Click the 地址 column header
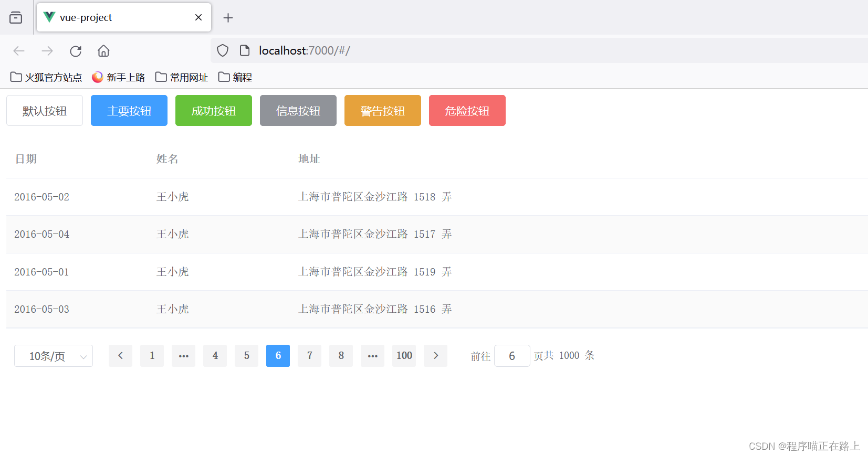868x456 pixels. [x=309, y=159]
